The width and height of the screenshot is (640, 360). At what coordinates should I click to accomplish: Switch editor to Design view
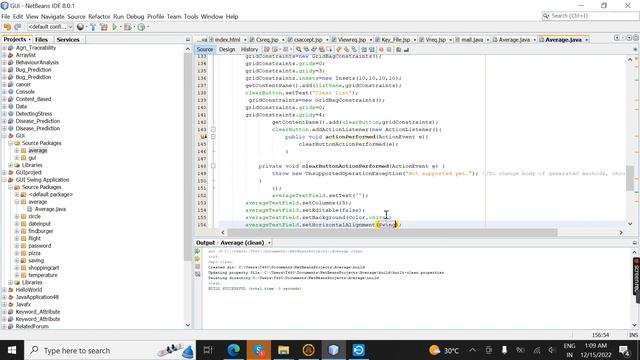(227, 49)
